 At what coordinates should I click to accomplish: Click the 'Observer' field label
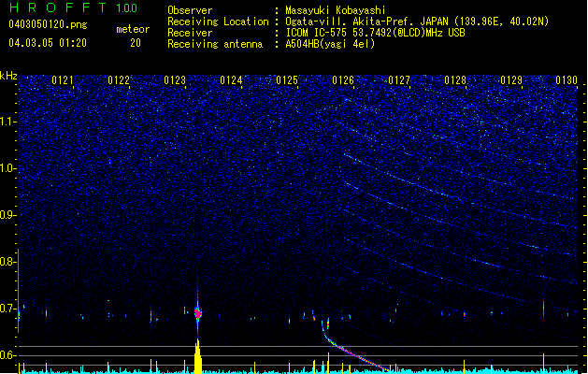pyautogui.click(x=190, y=10)
